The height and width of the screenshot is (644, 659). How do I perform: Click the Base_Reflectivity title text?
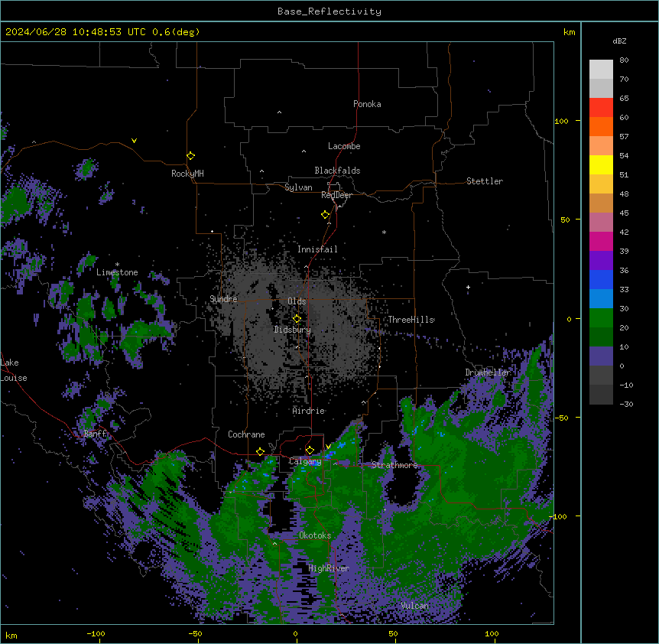(329, 11)
